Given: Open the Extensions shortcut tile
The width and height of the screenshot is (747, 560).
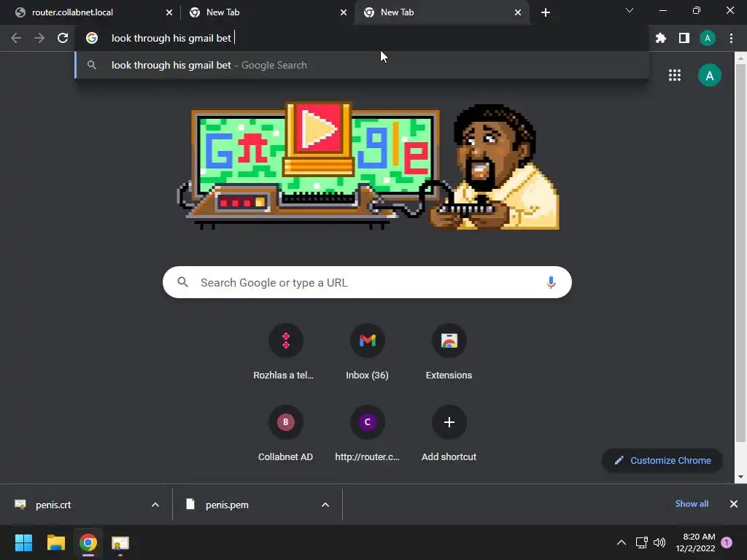Looking at the screenshot, I should [449, 351].
